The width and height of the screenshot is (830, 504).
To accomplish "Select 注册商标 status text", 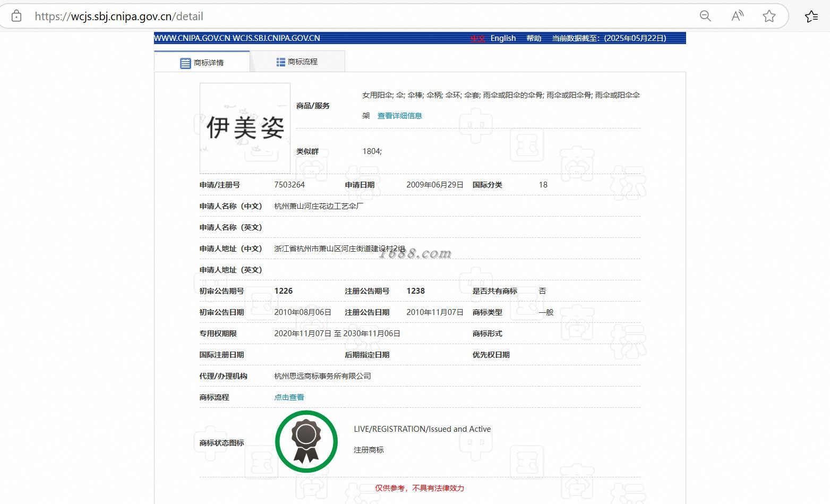I will [x=369, y=450].
